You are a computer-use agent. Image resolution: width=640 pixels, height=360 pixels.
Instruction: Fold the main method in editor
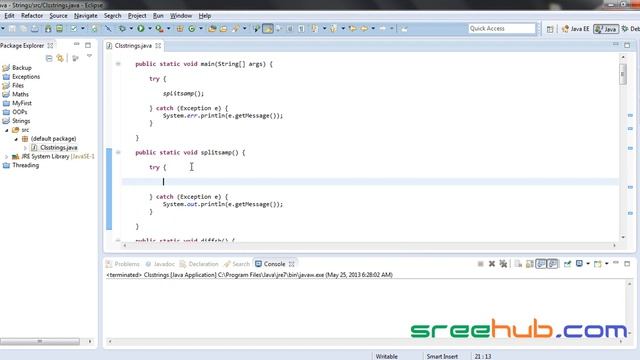[118, 64]
